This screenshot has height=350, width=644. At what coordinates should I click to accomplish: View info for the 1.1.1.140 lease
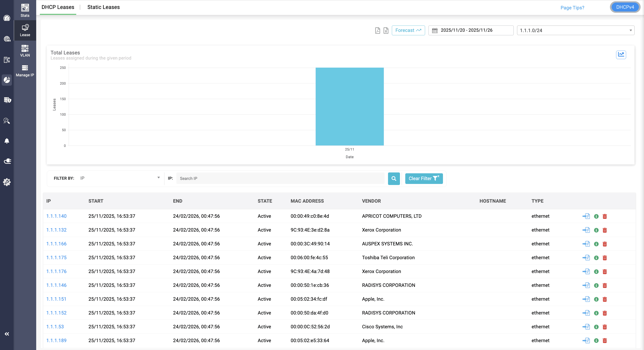tap(596, 216)
